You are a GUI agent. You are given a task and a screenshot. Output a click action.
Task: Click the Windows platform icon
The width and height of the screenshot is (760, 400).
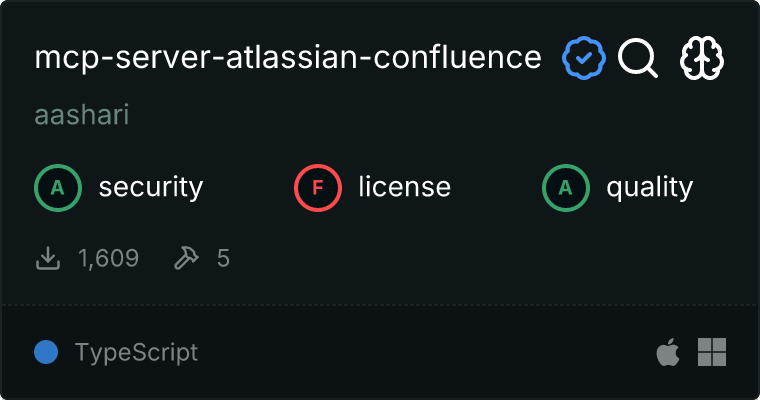click(712, 352)
